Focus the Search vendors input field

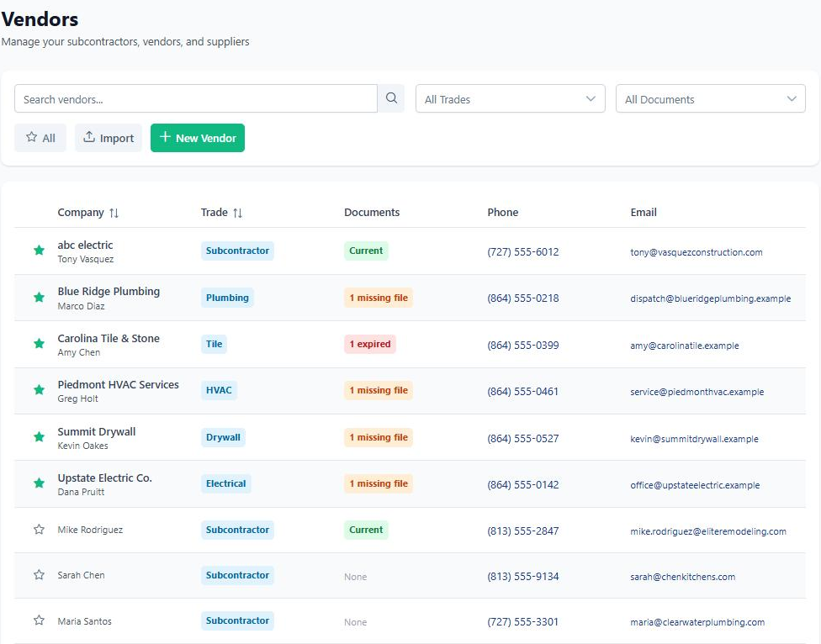[196, 99]
